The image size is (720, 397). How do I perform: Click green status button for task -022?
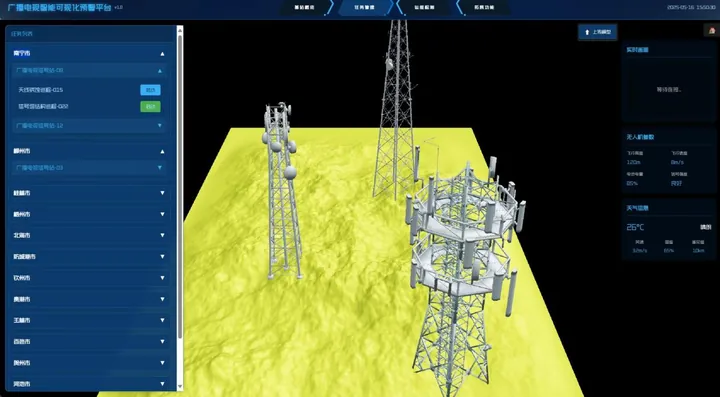tap(150, 106)
